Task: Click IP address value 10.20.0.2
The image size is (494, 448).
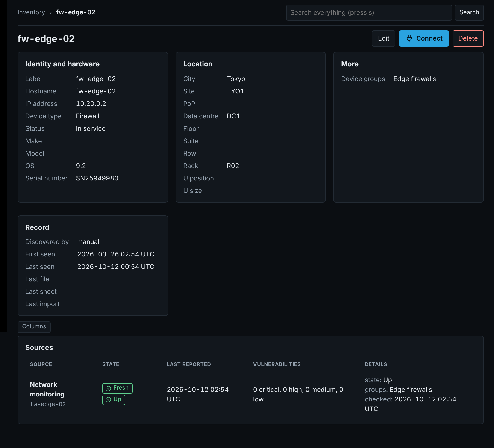Action: [x=91, y=104]
